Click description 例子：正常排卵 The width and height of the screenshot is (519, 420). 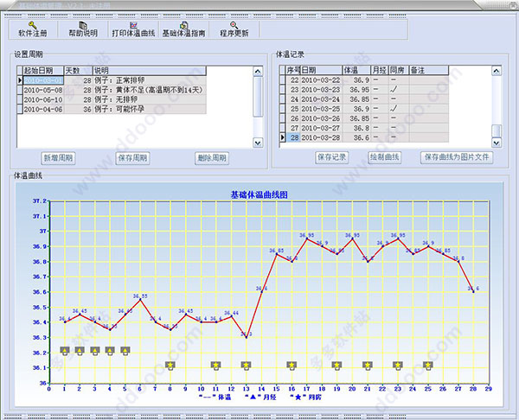click(119, 80)
